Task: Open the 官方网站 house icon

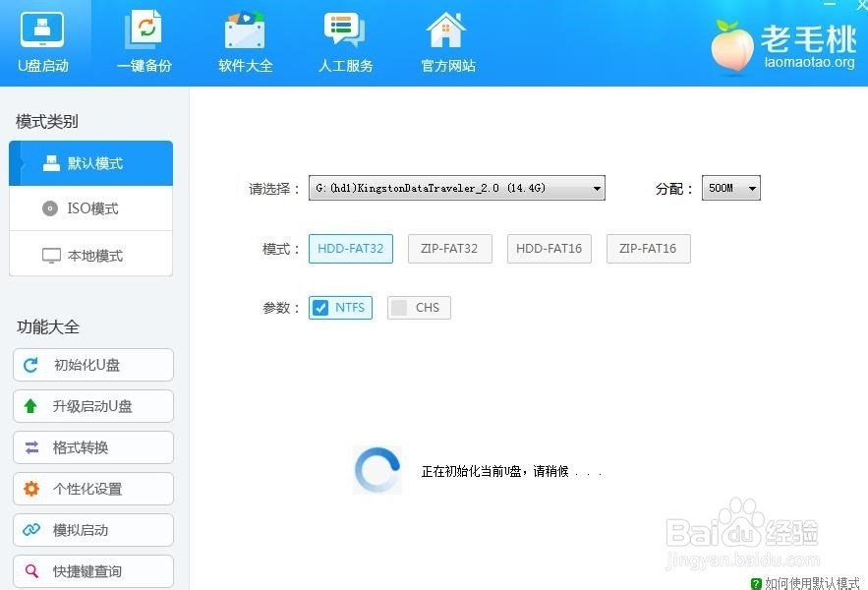Action: (x=446, y=29)
